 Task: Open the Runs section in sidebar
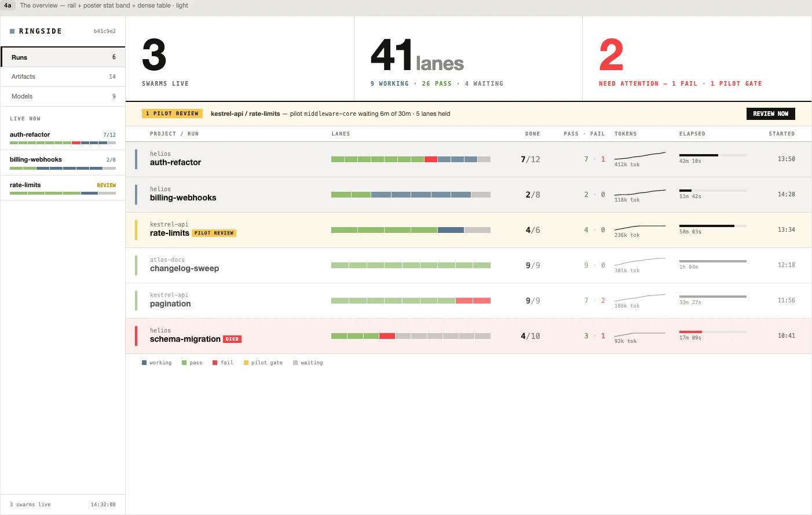point(63,57)
